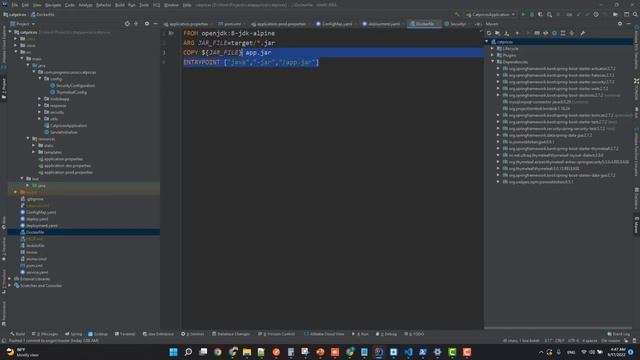Locate current file in Project panel

click(x=127, y=24)
